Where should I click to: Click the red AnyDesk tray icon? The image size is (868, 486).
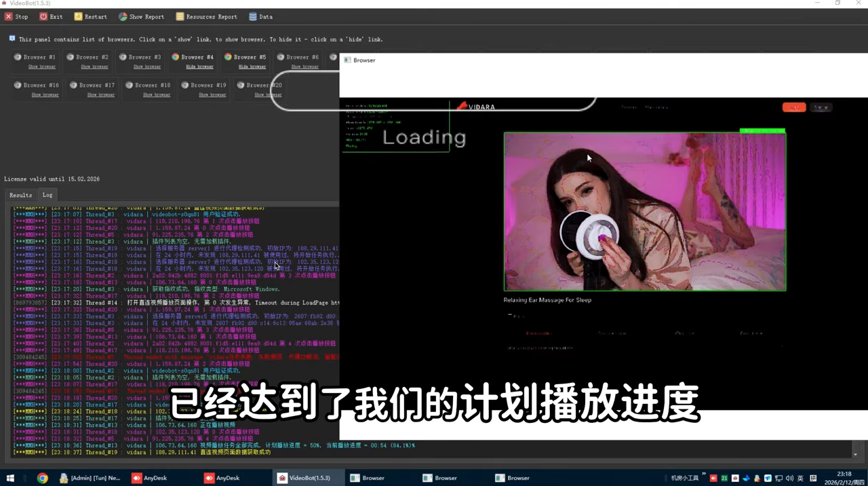(x=713, y=479)
